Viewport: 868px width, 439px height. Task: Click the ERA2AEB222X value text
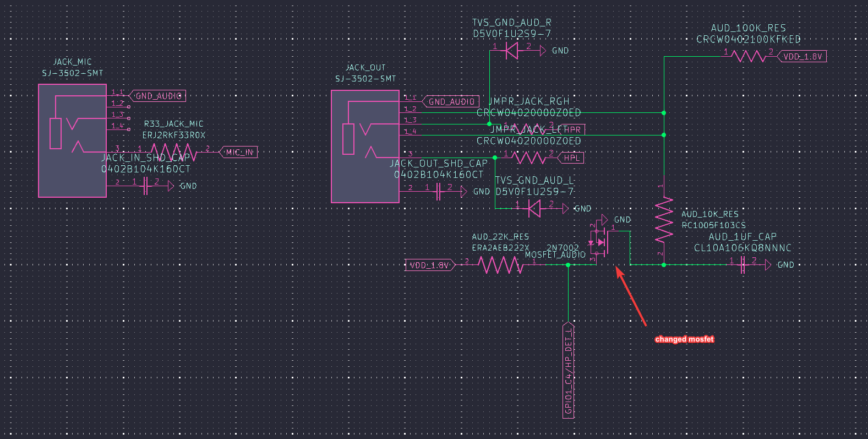(500, 248)
